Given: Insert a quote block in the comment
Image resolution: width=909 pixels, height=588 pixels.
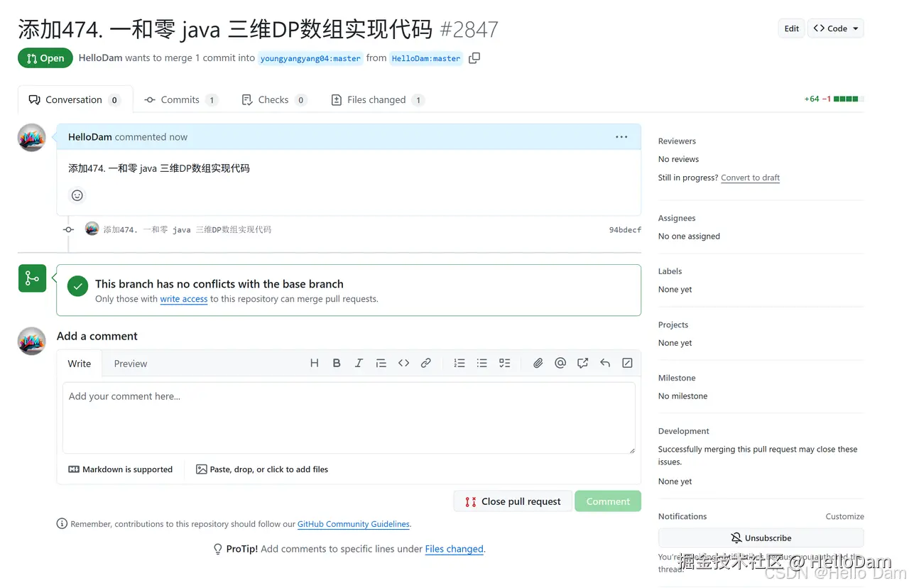Looking at the screenshot, I should point(381,363).
